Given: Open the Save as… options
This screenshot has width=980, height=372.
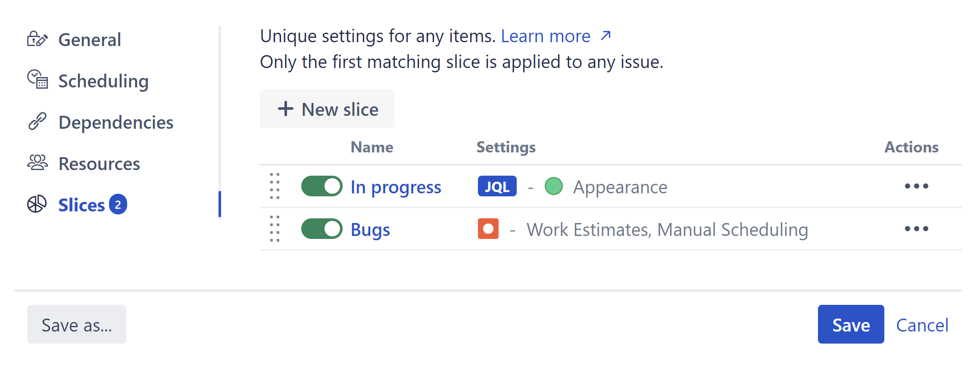Looking at the screenshot, I should pos(77,325).
